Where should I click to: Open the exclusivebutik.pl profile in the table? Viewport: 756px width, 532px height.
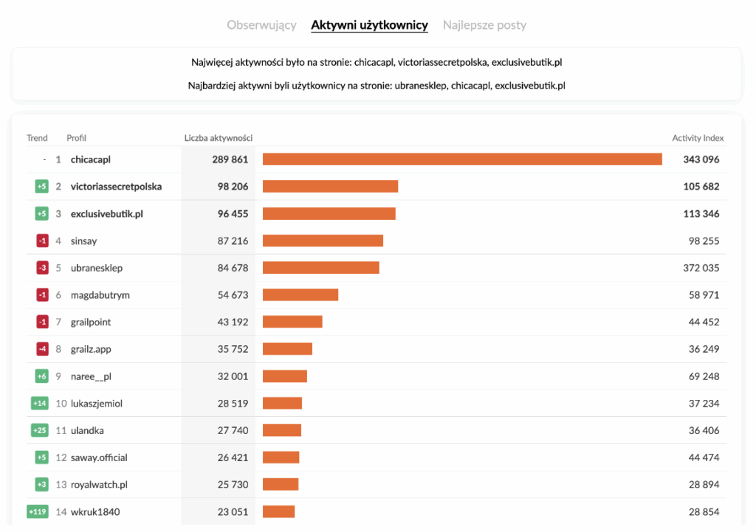(109, 214)
